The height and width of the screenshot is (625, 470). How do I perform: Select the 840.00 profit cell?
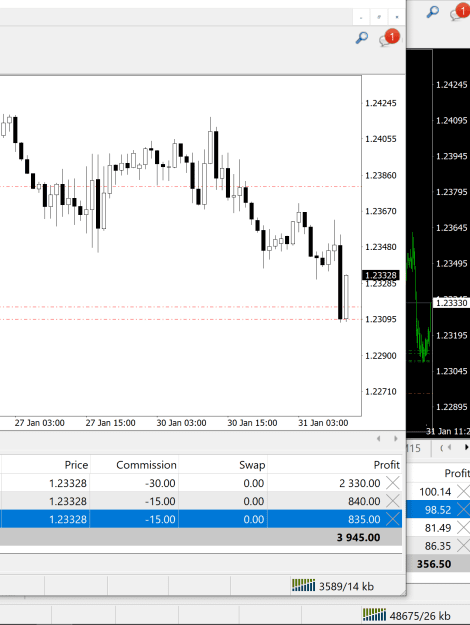pyautogui.click(x=364, y=501)
